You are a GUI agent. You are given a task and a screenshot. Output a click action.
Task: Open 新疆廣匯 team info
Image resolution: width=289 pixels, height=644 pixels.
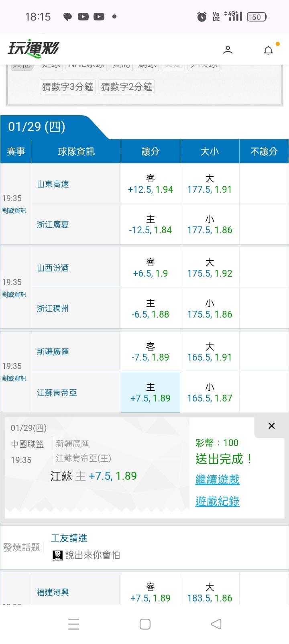point(53,352)
